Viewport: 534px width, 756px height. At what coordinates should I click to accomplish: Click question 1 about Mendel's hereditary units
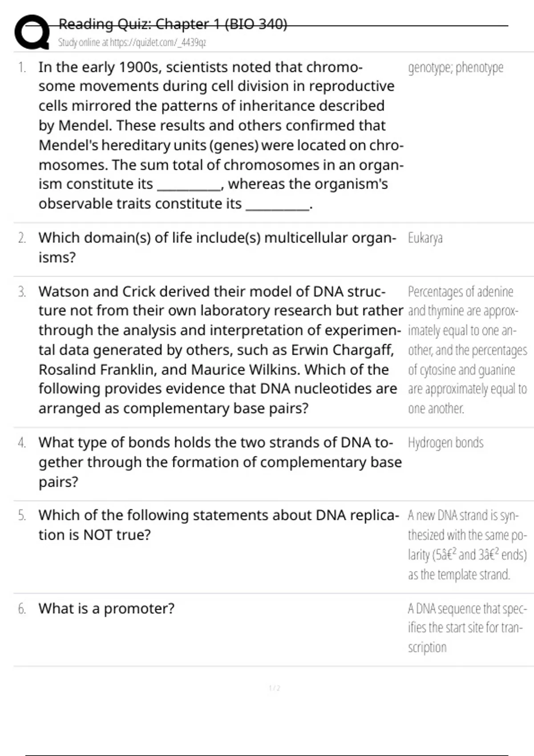click(x=220, y=135)
